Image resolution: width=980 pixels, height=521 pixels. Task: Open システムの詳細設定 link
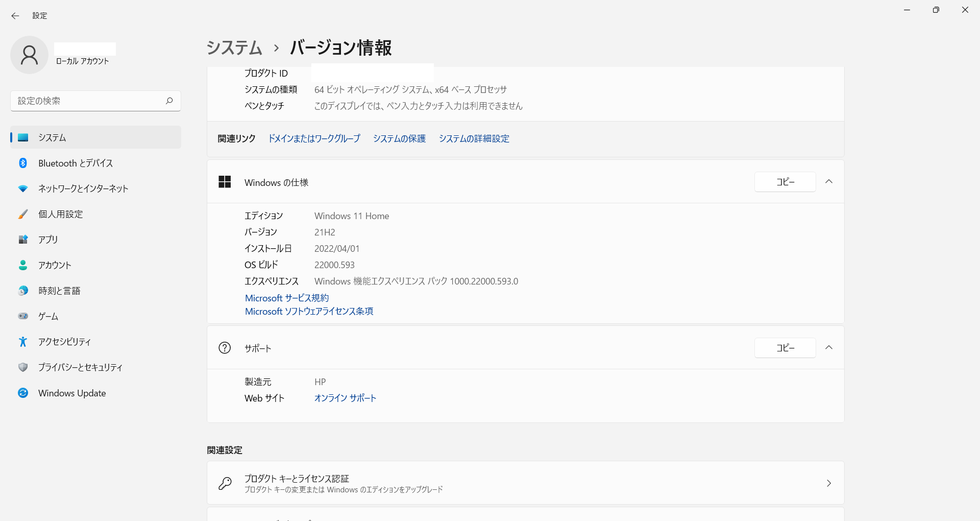tap(474, 138)
